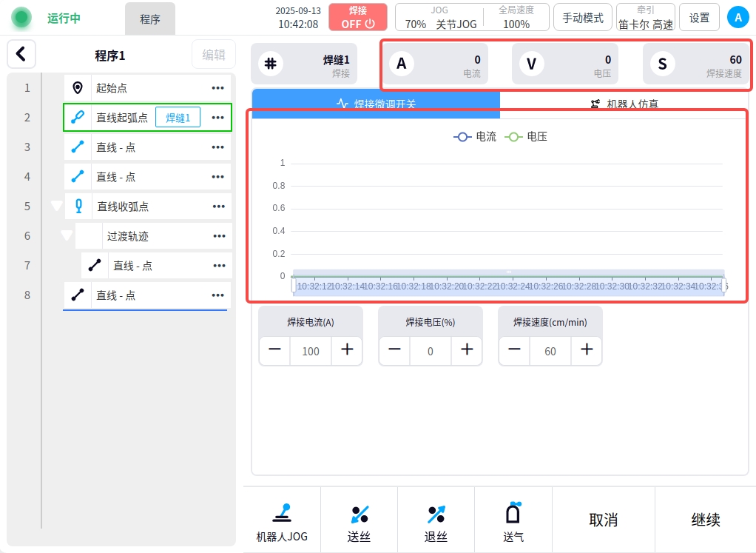The height and width of the screenshot is (553, 756).
Task: Click the back arrow beside 程序1
Action: point(21,54)
